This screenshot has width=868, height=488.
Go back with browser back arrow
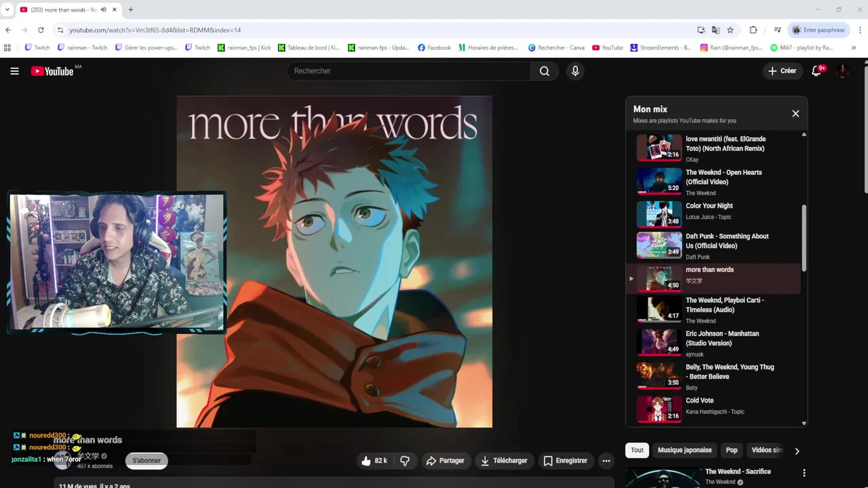click(8, 30)
